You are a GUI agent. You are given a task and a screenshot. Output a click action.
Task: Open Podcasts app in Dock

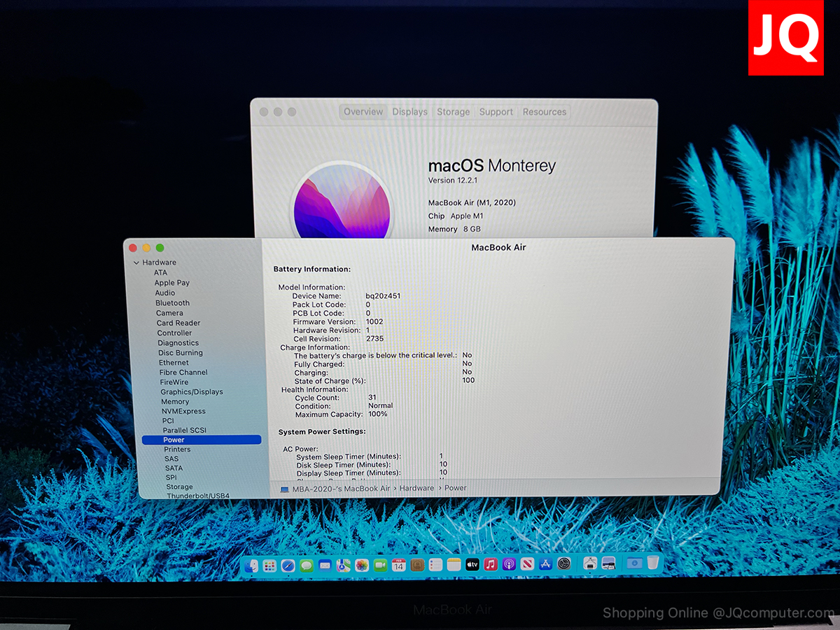(x=509, y=564)
